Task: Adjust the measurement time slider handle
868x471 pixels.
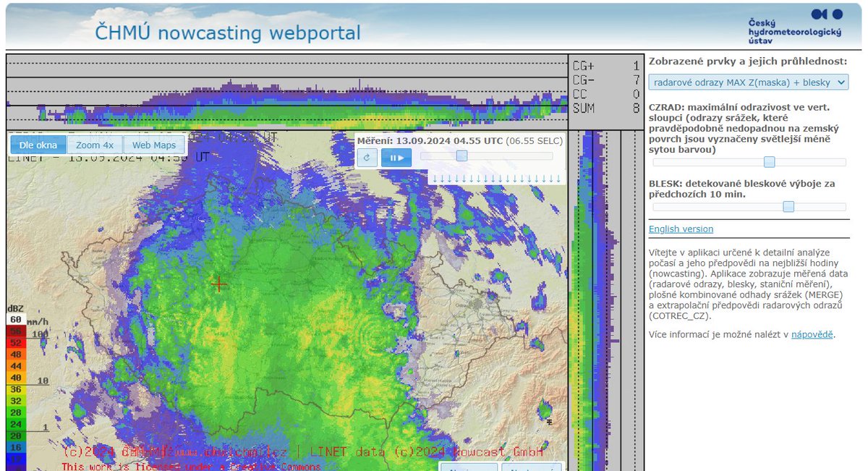Action: [x=461, y=156]
